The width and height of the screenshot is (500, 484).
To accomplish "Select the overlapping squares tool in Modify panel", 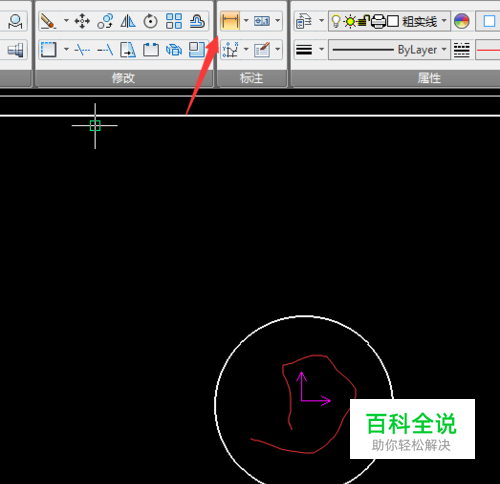I will [x=197, y=50].
